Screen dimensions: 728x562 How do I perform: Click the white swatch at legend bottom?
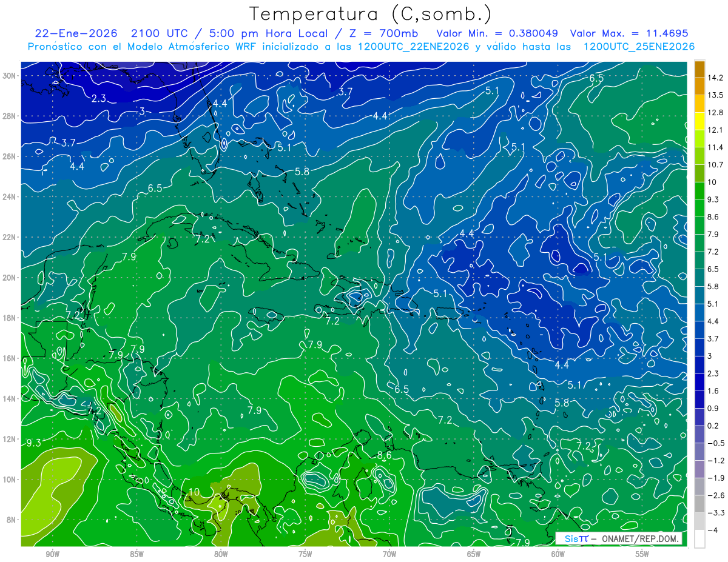tap(699, 538)
